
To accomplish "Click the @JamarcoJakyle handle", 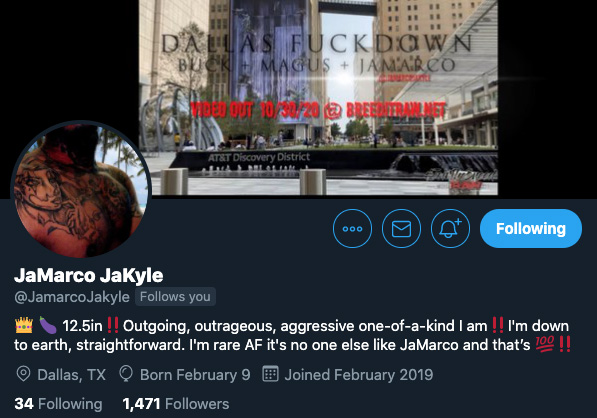I will (x=72, y=297).
